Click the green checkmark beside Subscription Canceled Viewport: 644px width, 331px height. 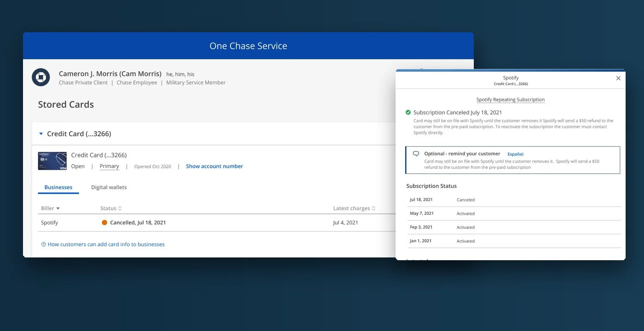click(408, 112)
